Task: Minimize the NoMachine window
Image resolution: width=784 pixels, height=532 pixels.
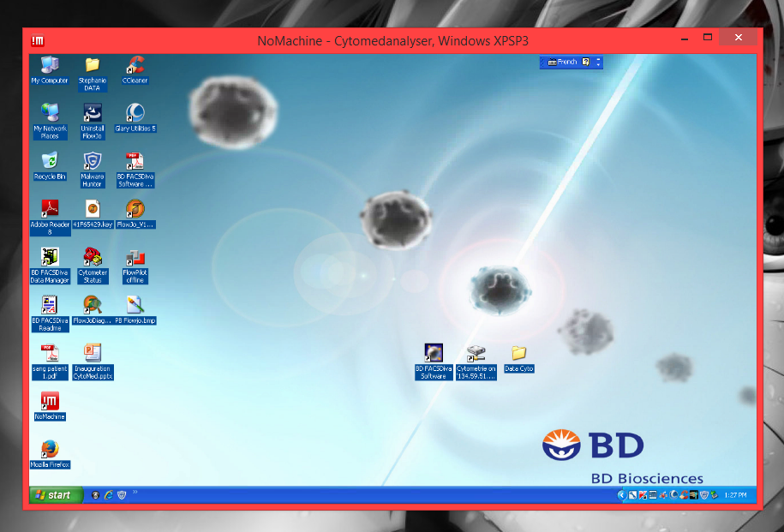Action: click(685, 38)
